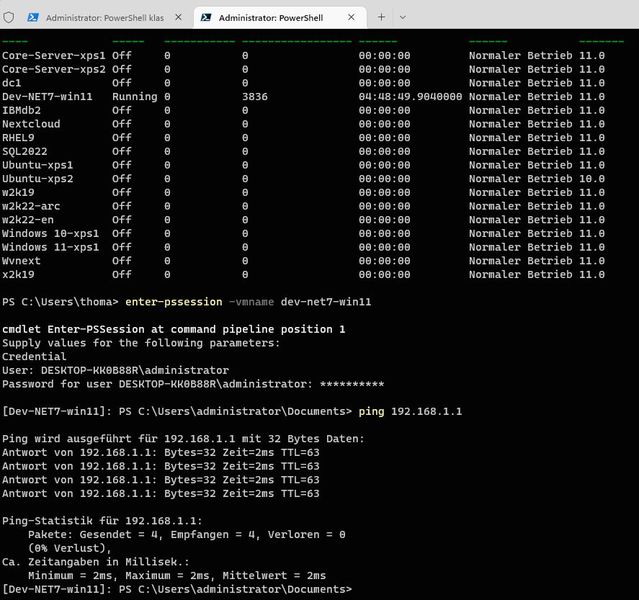Image resolution: width=639 pixels, height=600 pixels.
Task: Close the 'PowerShell klas' tab
Action: [x=178, y=17]
